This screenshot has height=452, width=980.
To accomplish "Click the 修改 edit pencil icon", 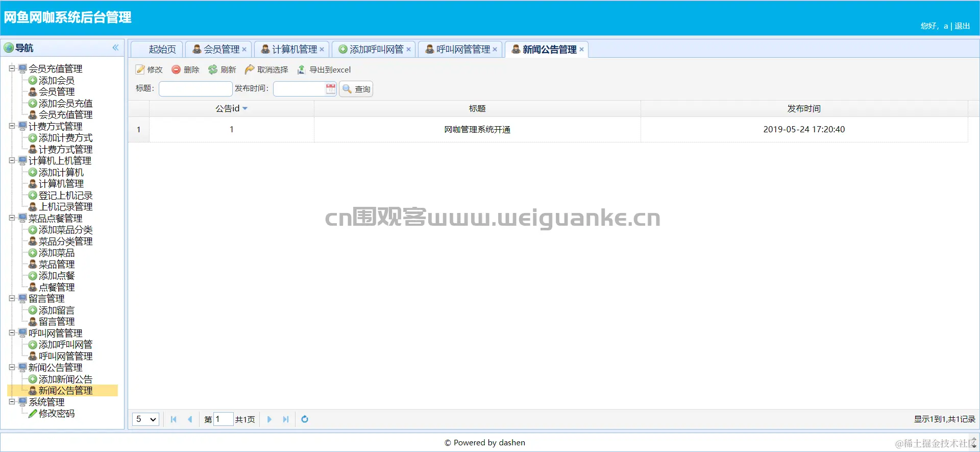I will (x=140, y=69).
